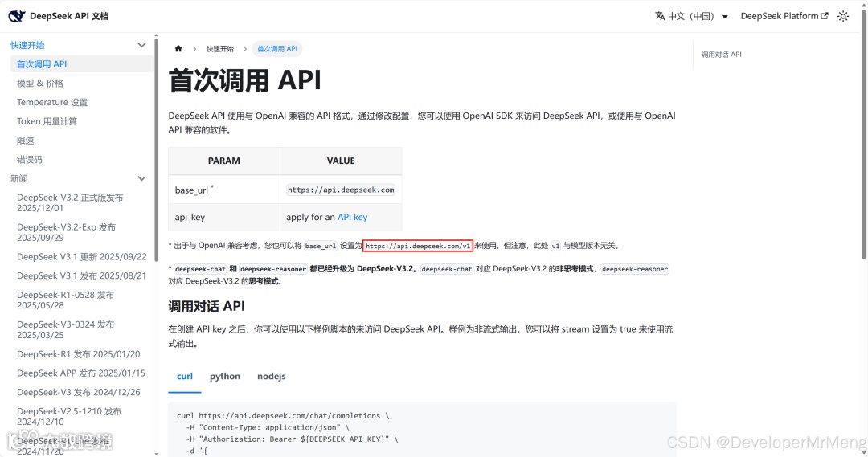Click the DeepSeek API 文档 title
868x457 pixels.
coord(69,16)
